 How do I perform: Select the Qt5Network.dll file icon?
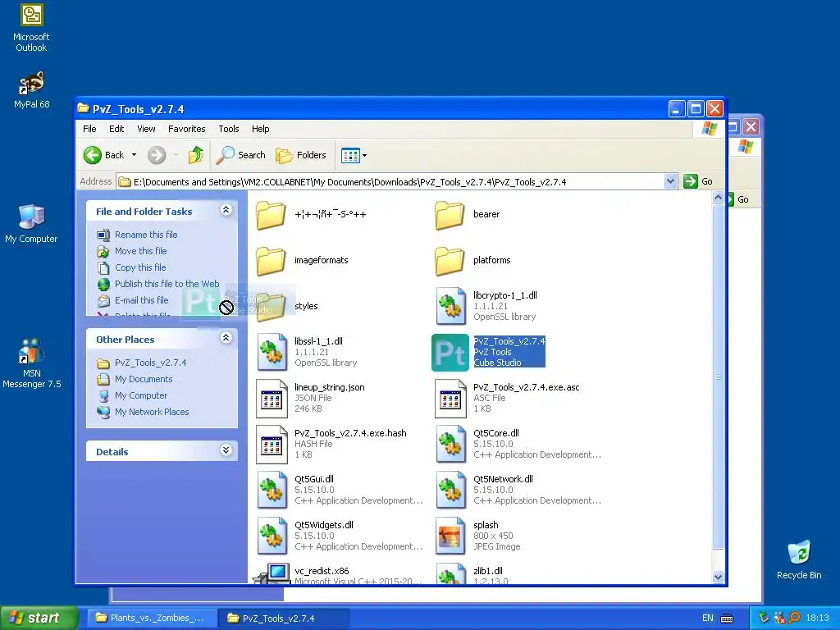point(450,491)
